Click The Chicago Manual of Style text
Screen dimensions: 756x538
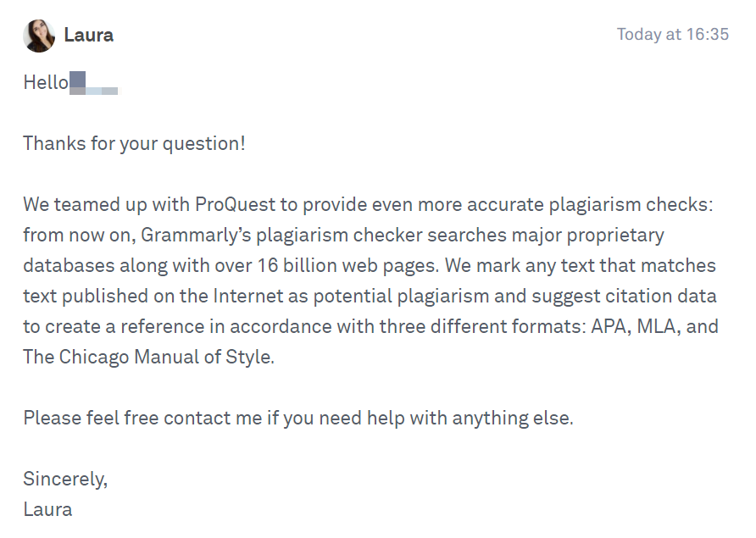point(148,358)
